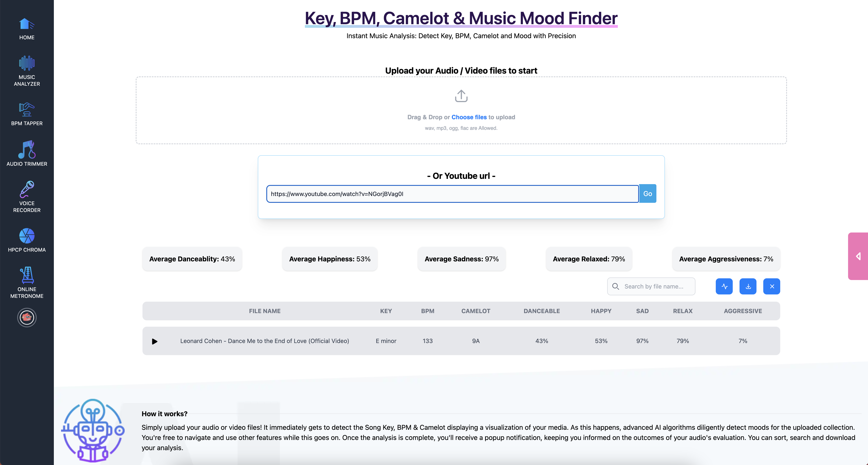Play the Leonard Cohen track
868x465 pixels.
point(155,341)
